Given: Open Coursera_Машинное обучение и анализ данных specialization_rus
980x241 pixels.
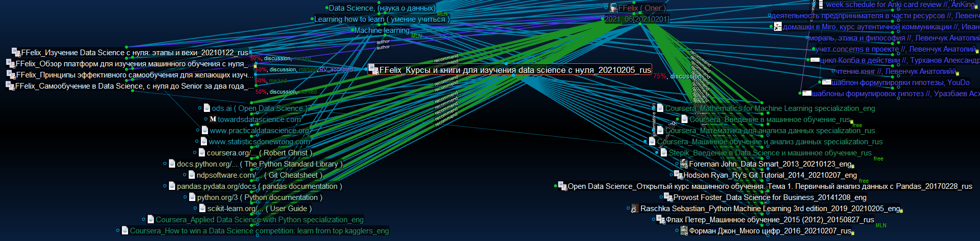Looking at the screenshot, I should tap(770, 142).
